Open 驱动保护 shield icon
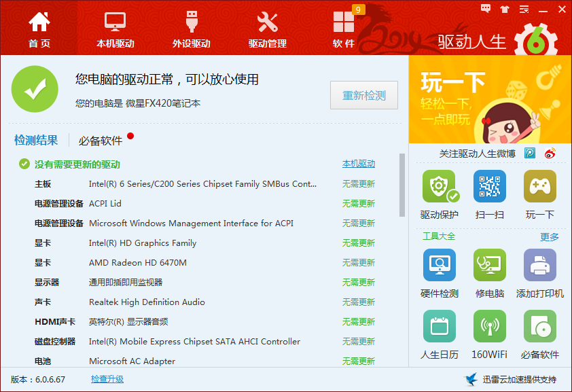Image resolution: width=572 pixels, height=392 pixels. click(440, 186)
